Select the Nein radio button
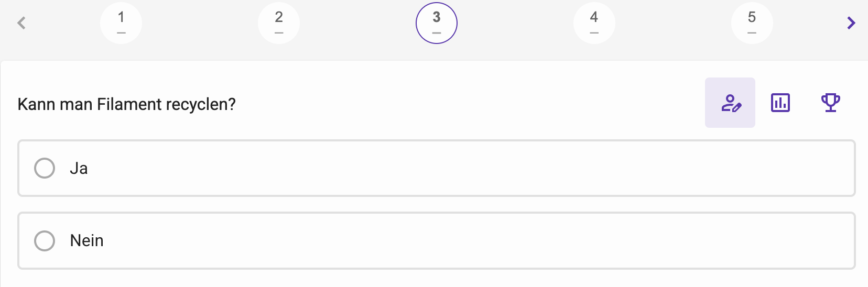Viewport: 868px width, 287px height. click(45, 241)
